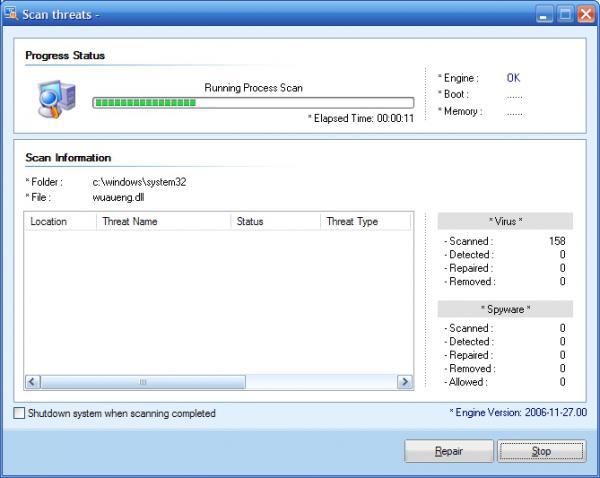Minimize the Scan threats window
The image size is (600, 478).
pos(544,15)
